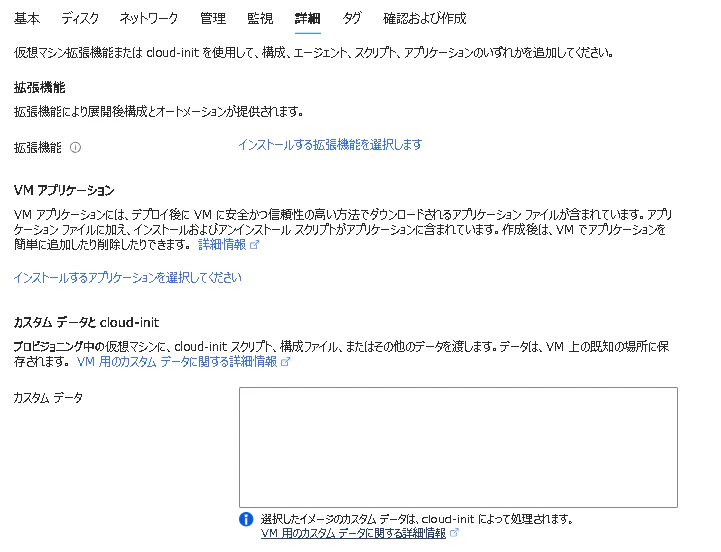This screenshot has height=552, width=721.
Task: Click the 拡張機能 section heading
Action: tap(40, 87)
